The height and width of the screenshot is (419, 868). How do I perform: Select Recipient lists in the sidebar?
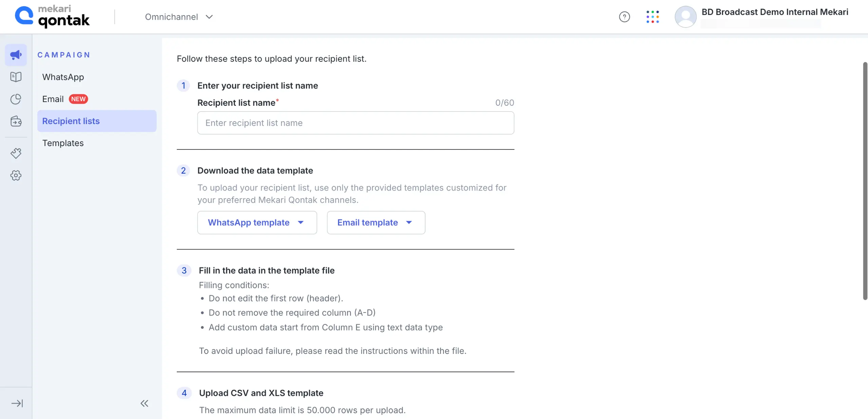tap(71, 121)
